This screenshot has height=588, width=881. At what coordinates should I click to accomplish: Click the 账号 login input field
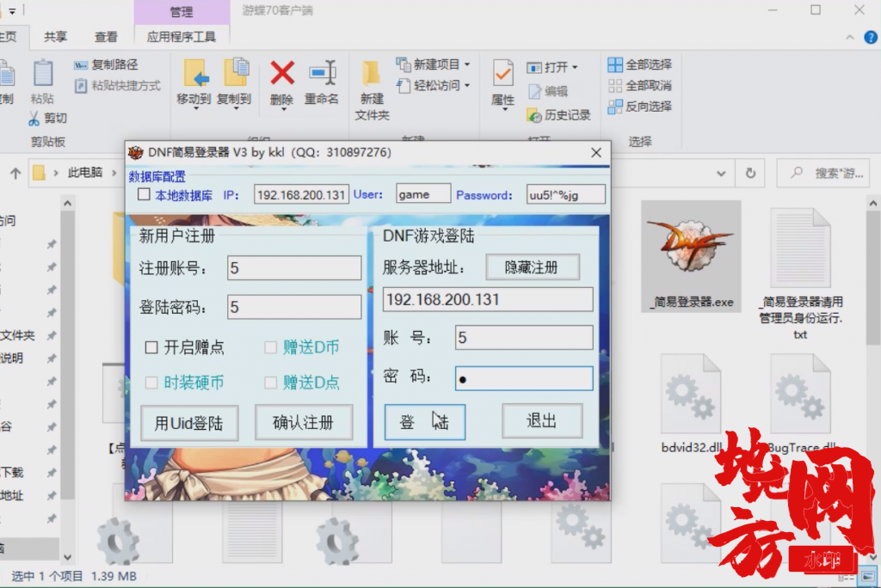[524, 338]
